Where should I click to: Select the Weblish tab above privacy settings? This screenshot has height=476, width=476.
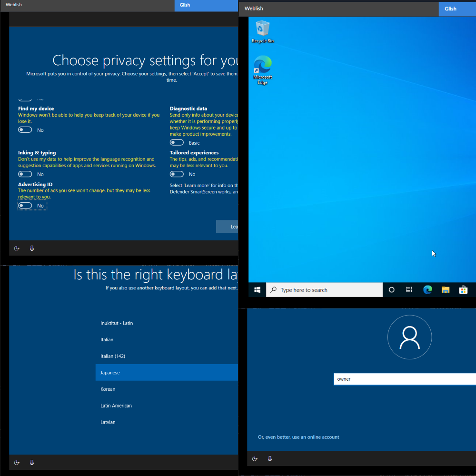88,5
